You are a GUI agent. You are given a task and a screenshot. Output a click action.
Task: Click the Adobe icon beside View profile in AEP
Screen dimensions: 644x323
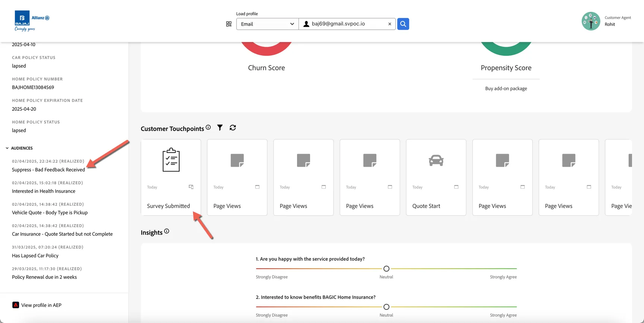(16, 305)
